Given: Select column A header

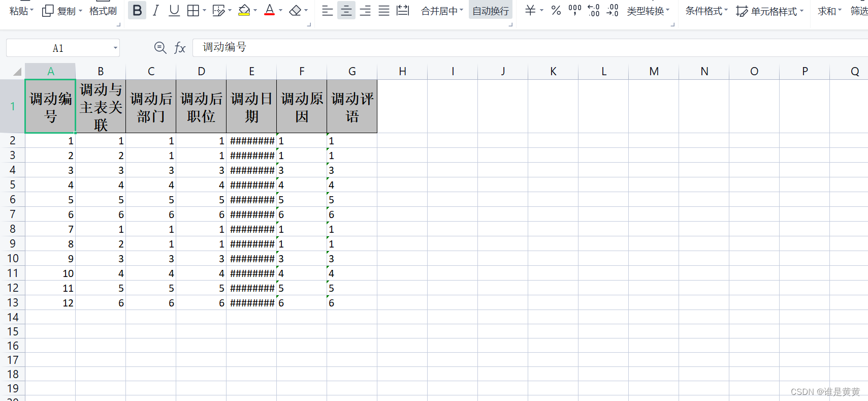Looking at the screenshot, I should click(50, 71).
